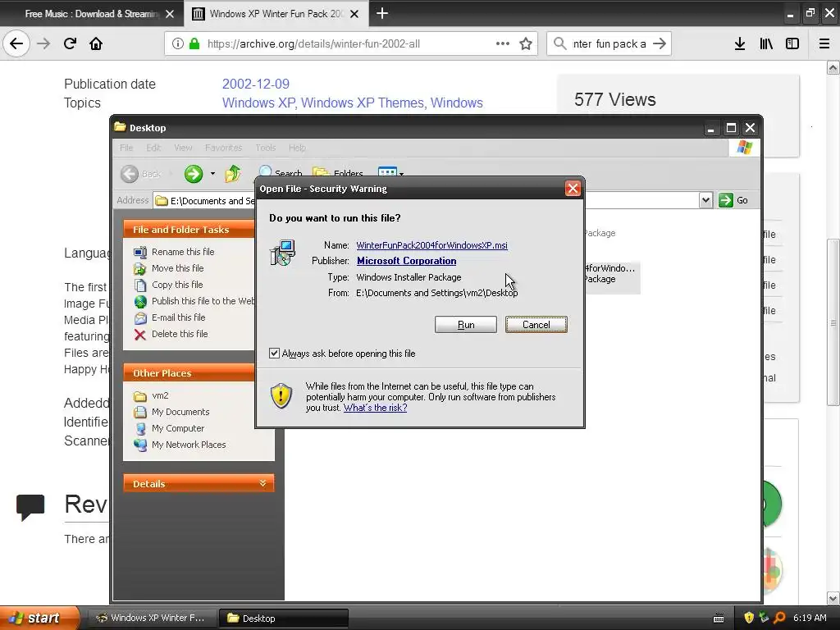Open Firefox downloads panel

tap(740, 43)
